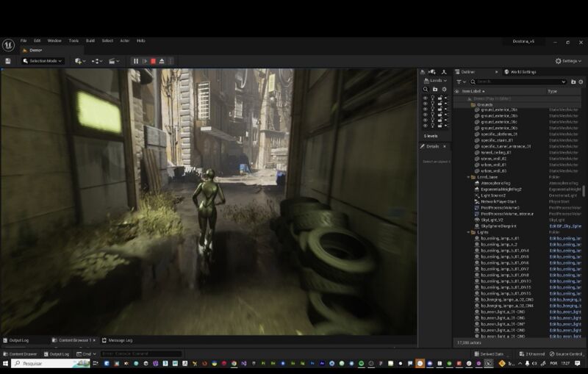
Task: Select the Grounds folder in Outliner
Action: (485, 105)
